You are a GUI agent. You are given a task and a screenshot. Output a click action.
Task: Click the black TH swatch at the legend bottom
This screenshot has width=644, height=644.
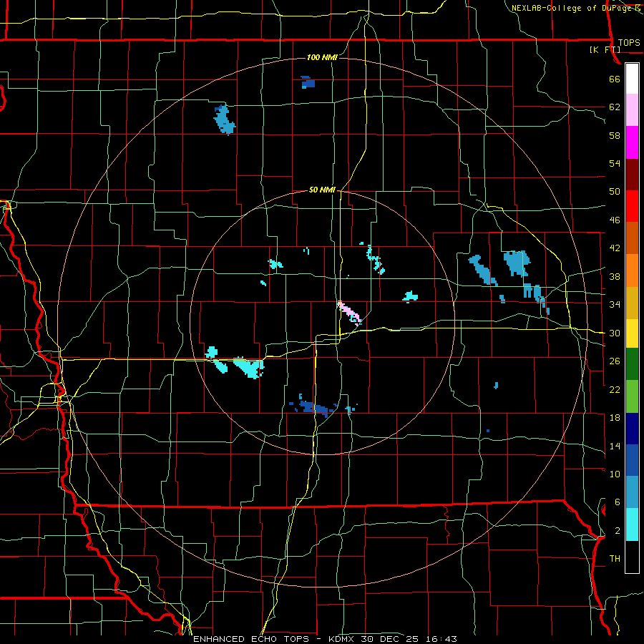click(x=632, y=557)
